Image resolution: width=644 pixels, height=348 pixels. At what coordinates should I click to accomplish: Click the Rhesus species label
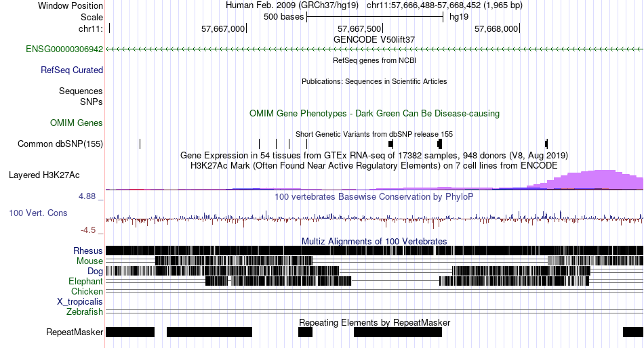88,251
